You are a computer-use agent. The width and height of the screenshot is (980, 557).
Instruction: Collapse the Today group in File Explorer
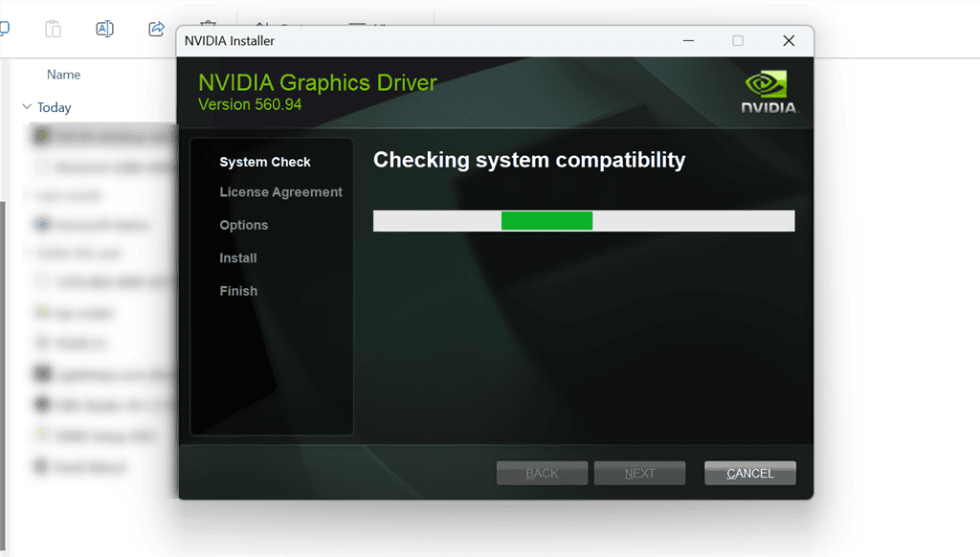(27, 107)
